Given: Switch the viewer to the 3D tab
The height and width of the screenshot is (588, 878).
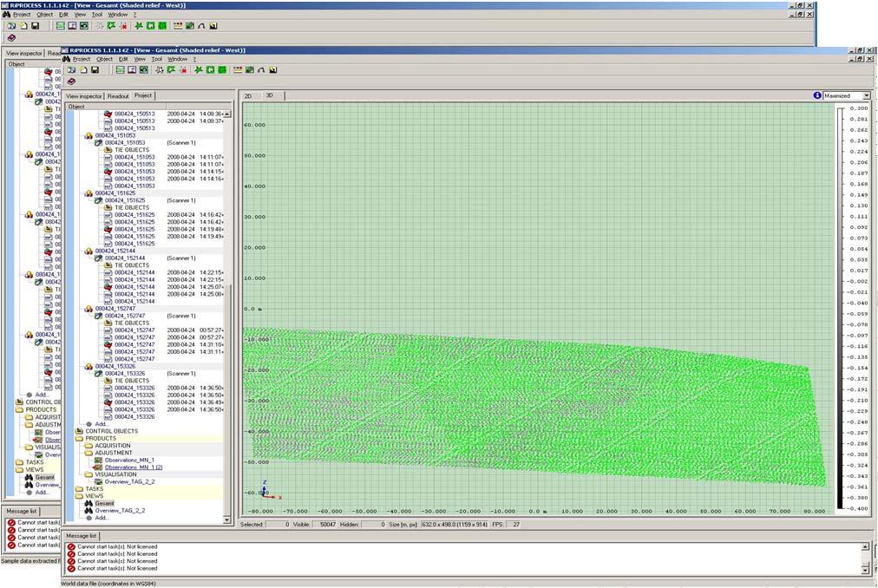Looking at the screenshot, I should tap(270, 95).
